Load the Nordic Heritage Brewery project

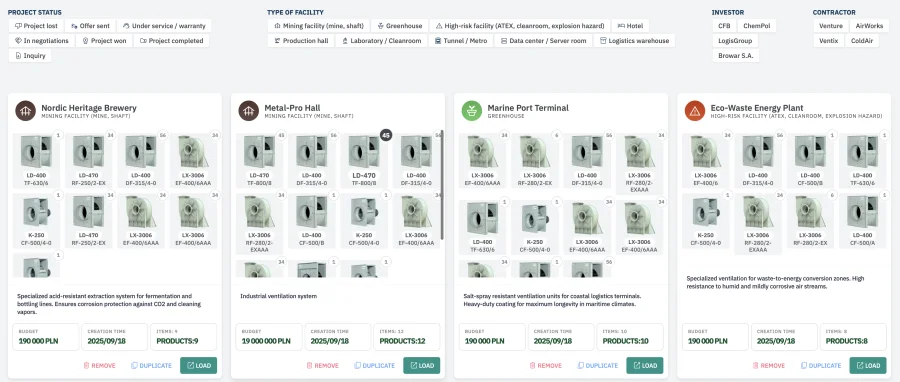point(199,365)
